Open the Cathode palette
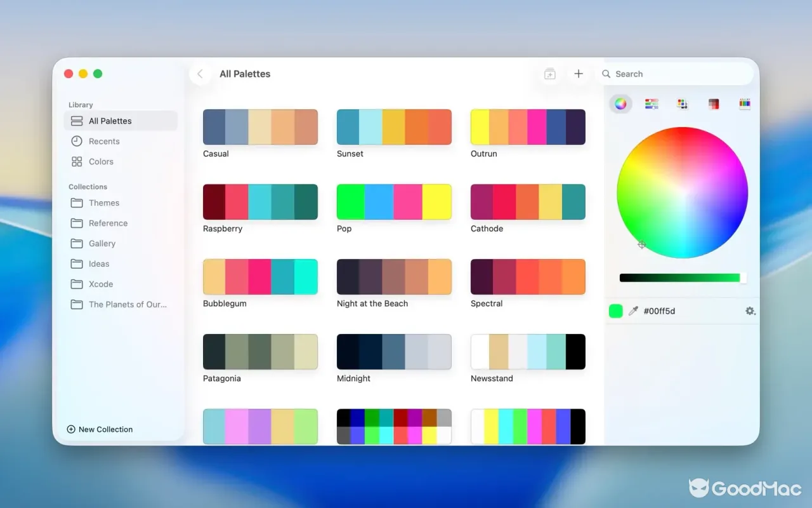The width and height of the screenshot is (812, 508). pos(528,202)
